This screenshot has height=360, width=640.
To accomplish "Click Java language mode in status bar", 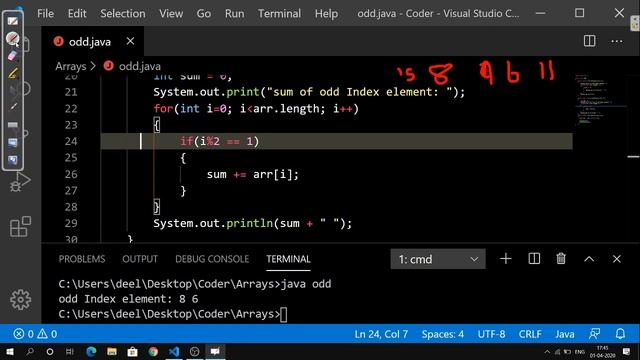I will (565, 334).
